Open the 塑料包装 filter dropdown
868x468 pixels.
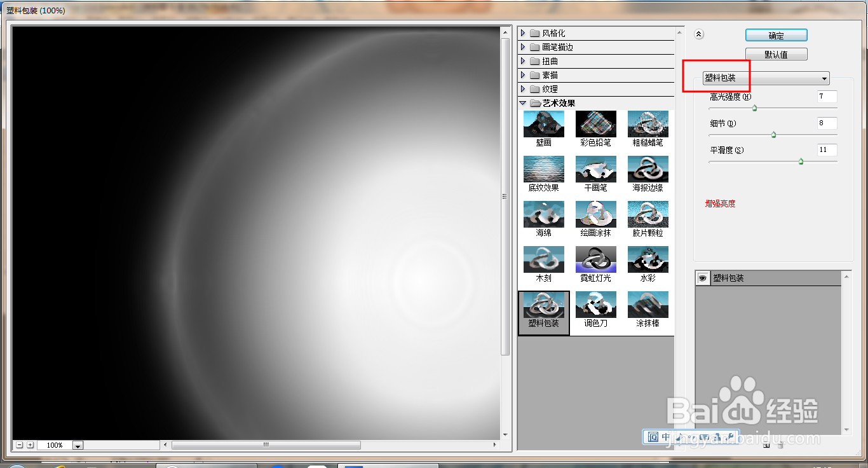tap(766, 78)
